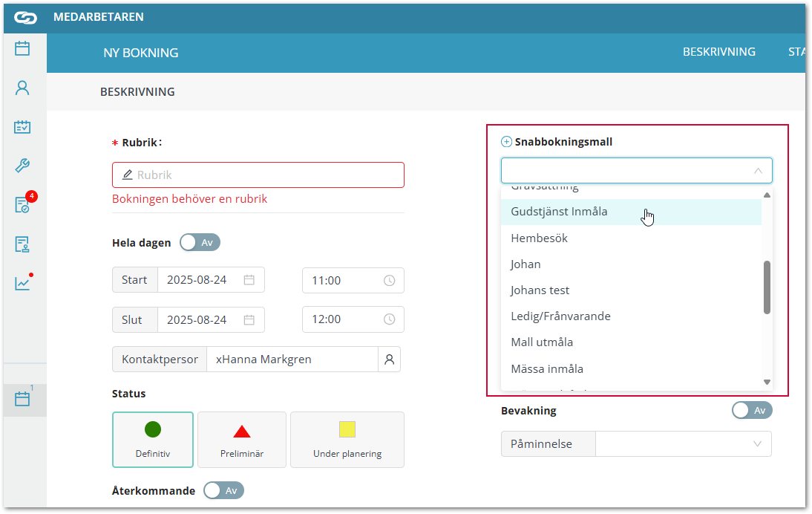Screen dimensions: 812x514
Task: Click scroll-down arrow in template list
Action: coord(767,383)
